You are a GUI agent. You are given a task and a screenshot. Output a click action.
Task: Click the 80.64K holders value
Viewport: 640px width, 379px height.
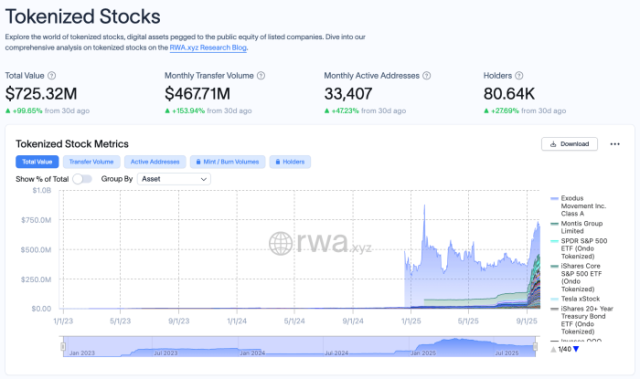click(509, 94)
